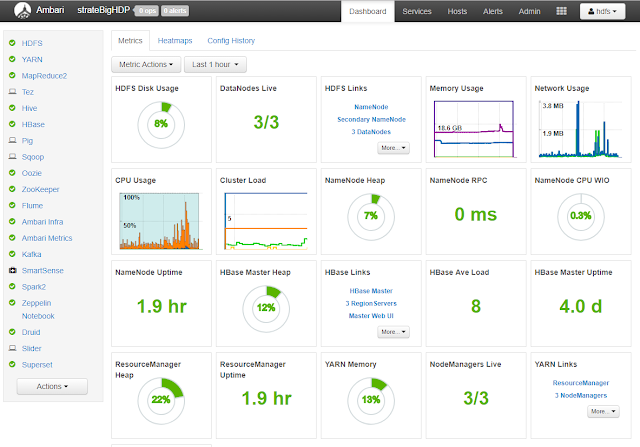Viewport: 640px width, 447px height.
Task: Click the green status icon beside Kafka
Action: pos(12,254)
